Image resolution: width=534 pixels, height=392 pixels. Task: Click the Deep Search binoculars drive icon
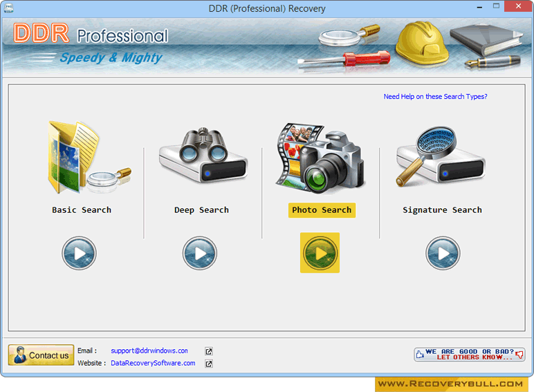203,156
